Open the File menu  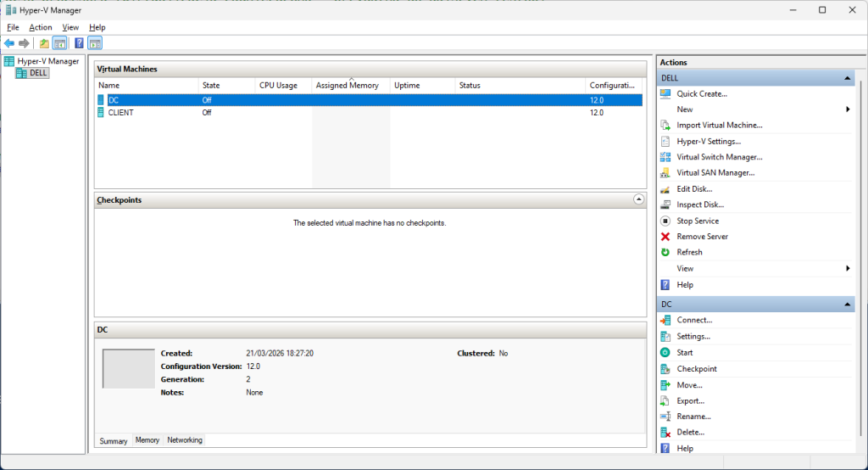14,27
